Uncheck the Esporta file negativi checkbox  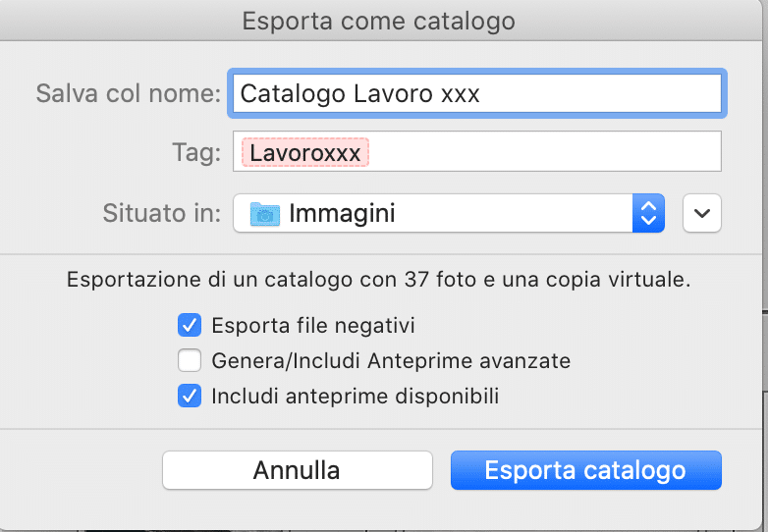pyautogui.click(x=190, y=325)
